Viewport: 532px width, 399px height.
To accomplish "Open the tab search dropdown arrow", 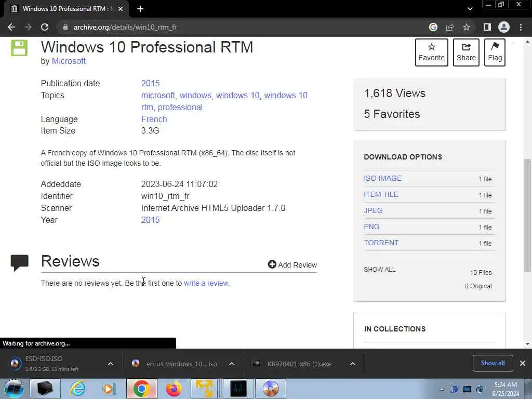I will point(470,9).
